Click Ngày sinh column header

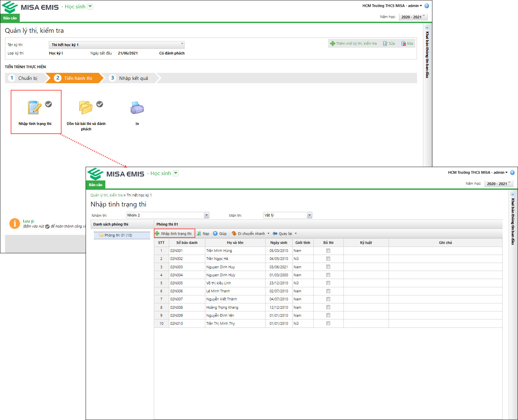point(279,243)
